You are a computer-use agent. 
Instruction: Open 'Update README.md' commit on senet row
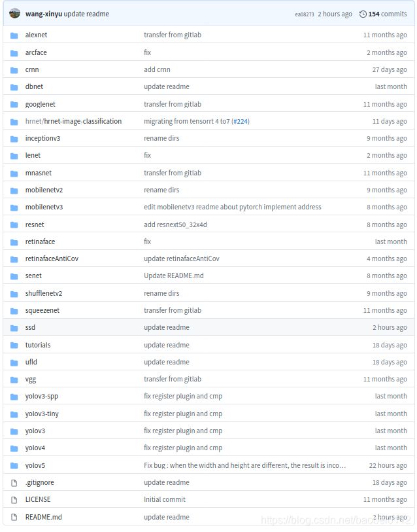(174, 275)
